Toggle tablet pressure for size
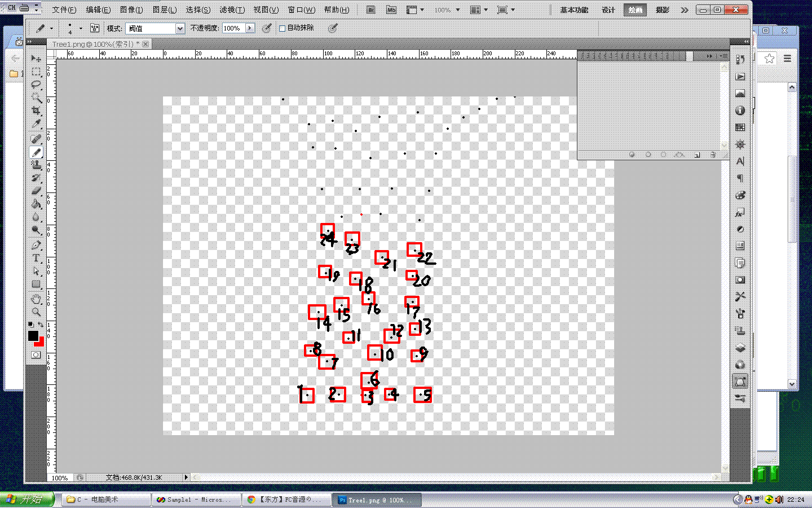812x508 pixels. [333, 28]
